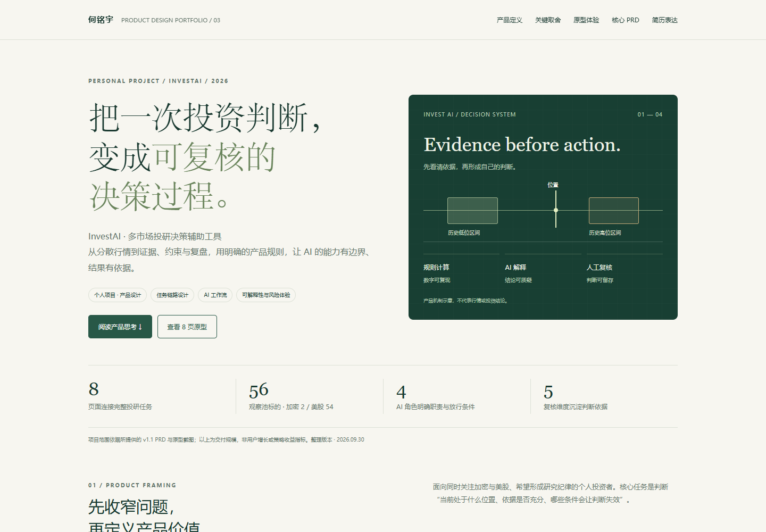Click the INVEST AI / DECISION SYSTEM label
Viewport: 766px width, 532px height.
click(x=470, y=114)
